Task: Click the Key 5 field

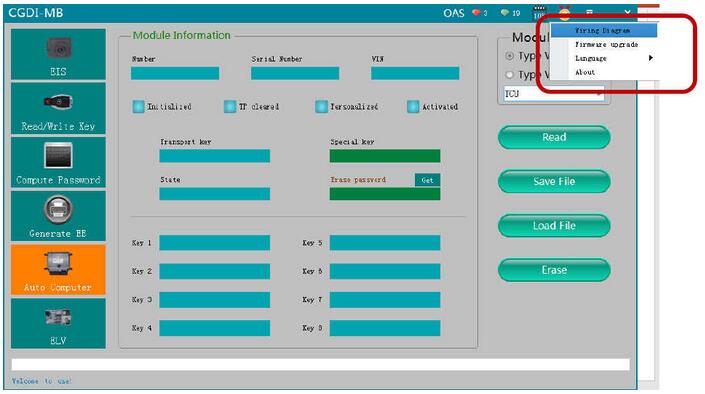Action: click(x=385, y=242)
